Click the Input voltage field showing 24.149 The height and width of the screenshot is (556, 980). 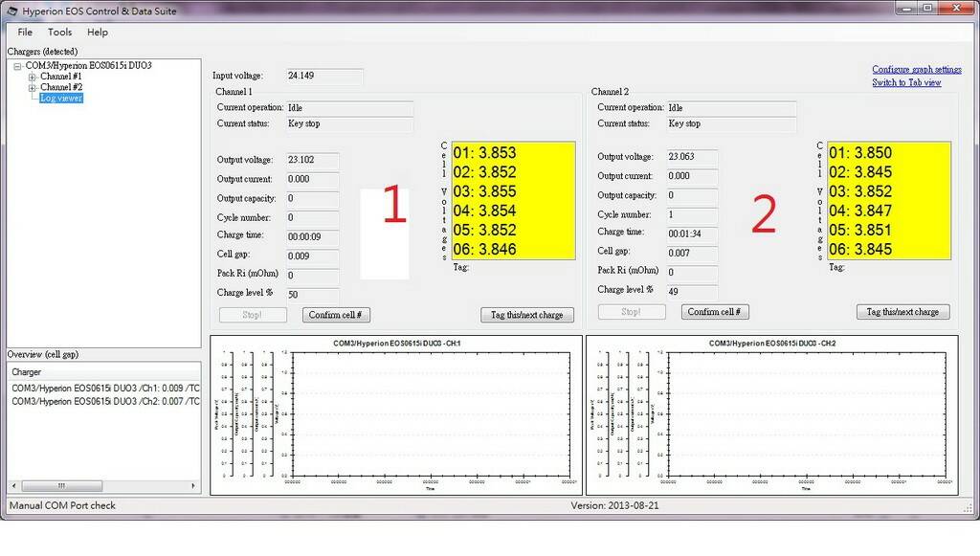324,76
